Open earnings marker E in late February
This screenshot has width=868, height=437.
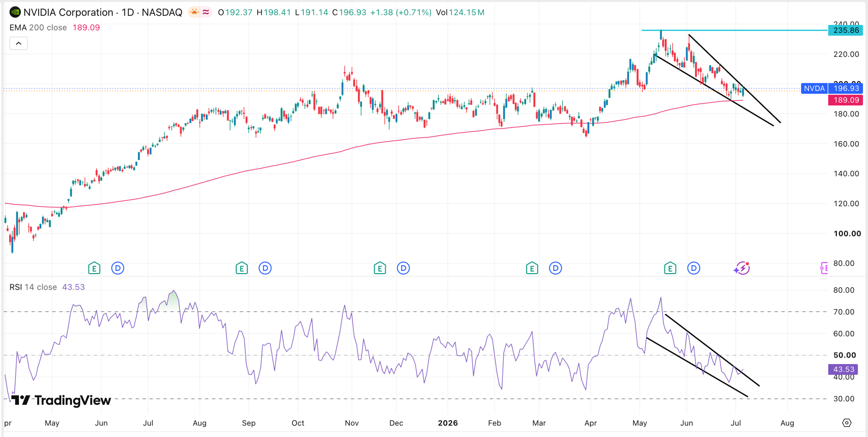[532, 268]
